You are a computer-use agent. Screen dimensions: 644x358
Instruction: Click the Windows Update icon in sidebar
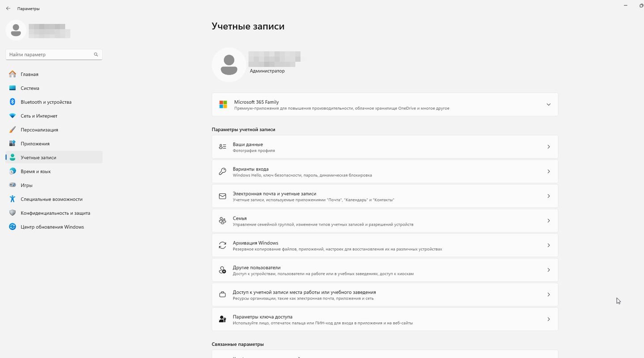coord(13,227)
